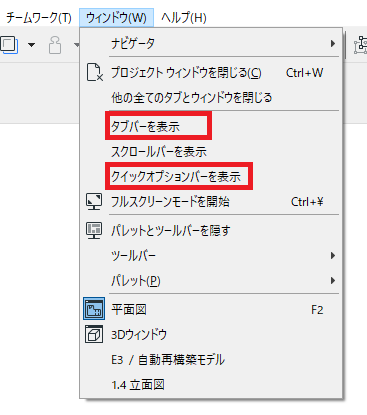Click the Ctrl+W shortcut label

305,73
